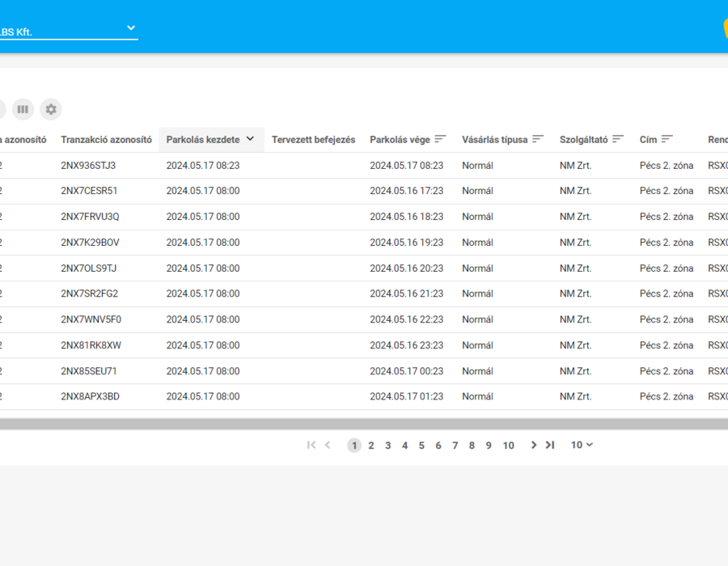The width and height of the screenshot is (728, 566).
Task: Go to page 6
Action: (438, 446)
